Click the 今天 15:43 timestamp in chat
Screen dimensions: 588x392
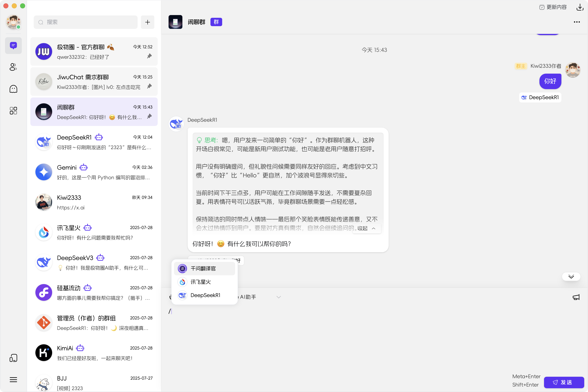[x=374, y=50]
